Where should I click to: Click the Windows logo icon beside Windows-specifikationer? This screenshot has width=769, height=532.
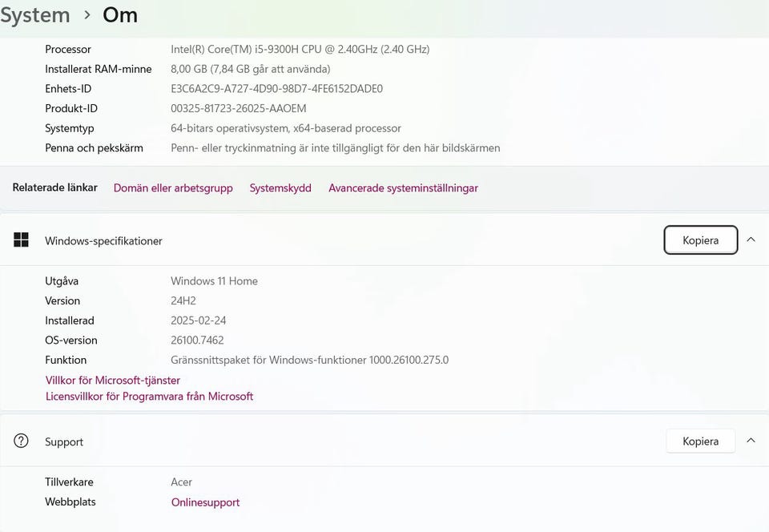click(x=21, y=240)
